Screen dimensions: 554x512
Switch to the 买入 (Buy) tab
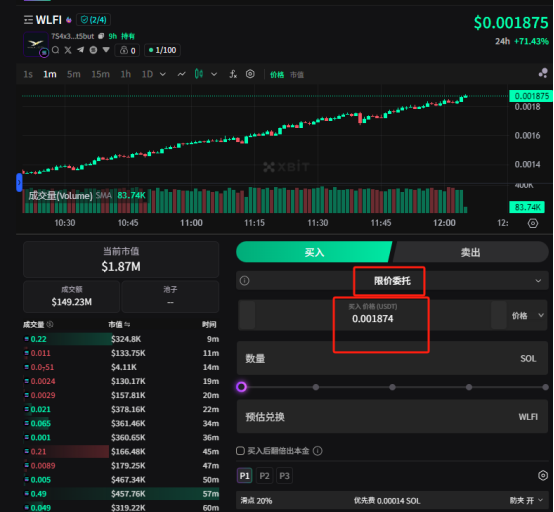pos(314,252)
